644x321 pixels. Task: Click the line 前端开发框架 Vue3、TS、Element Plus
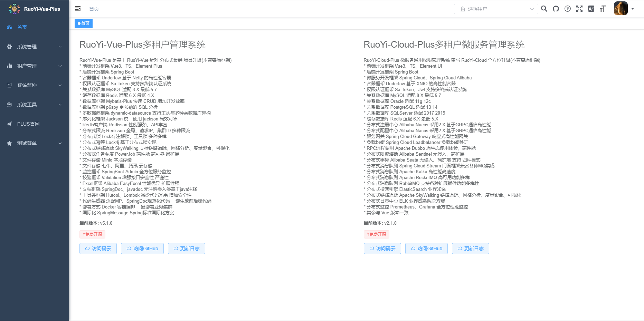click(x=121, y=66)
